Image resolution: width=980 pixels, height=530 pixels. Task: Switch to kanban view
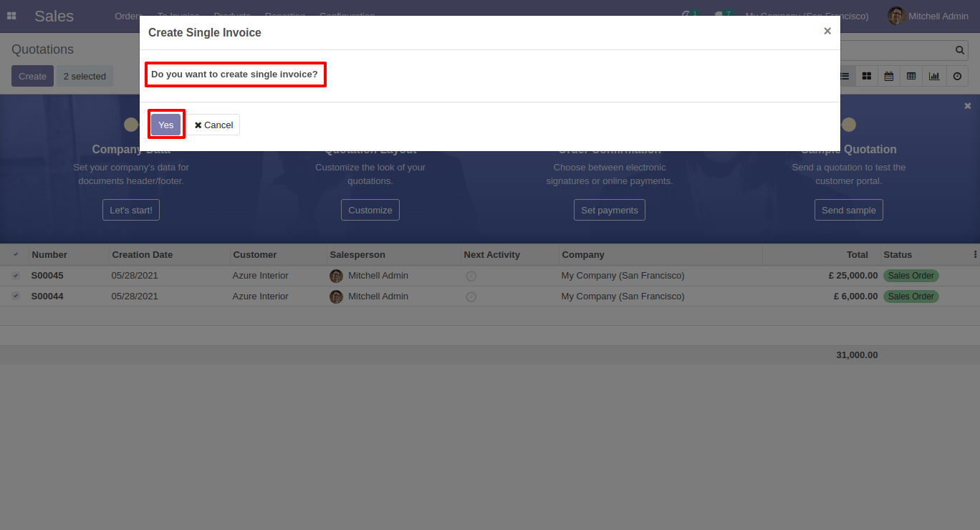(867, 76)
